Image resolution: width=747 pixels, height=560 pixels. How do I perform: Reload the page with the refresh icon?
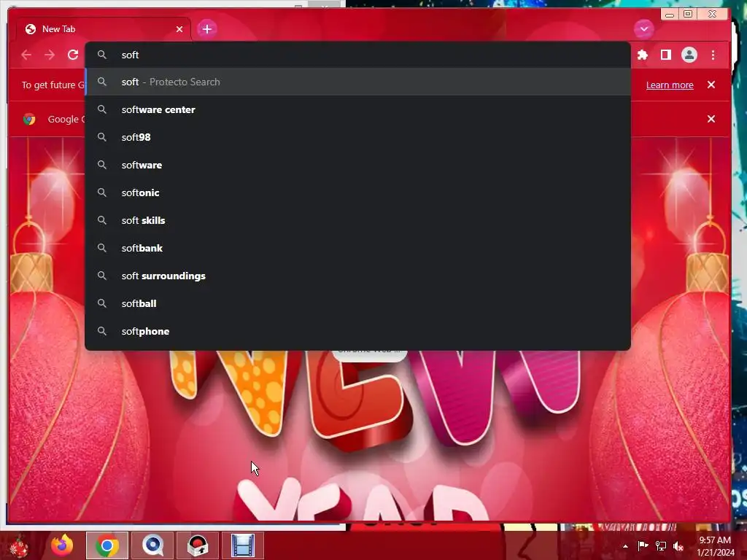click(73, 55)
